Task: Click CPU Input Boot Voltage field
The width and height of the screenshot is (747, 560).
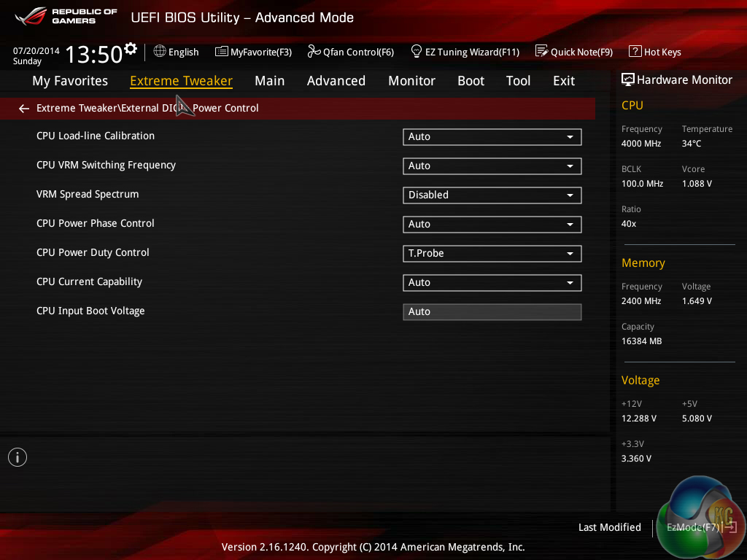Action: [x=492, y=312]
